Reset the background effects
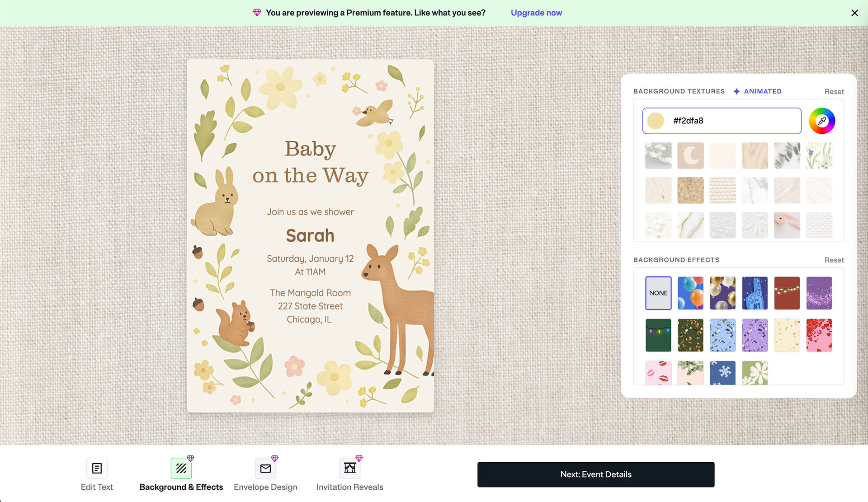Image resolution: width=868 pixels, height=502 pixels. [x=834, y=260]
